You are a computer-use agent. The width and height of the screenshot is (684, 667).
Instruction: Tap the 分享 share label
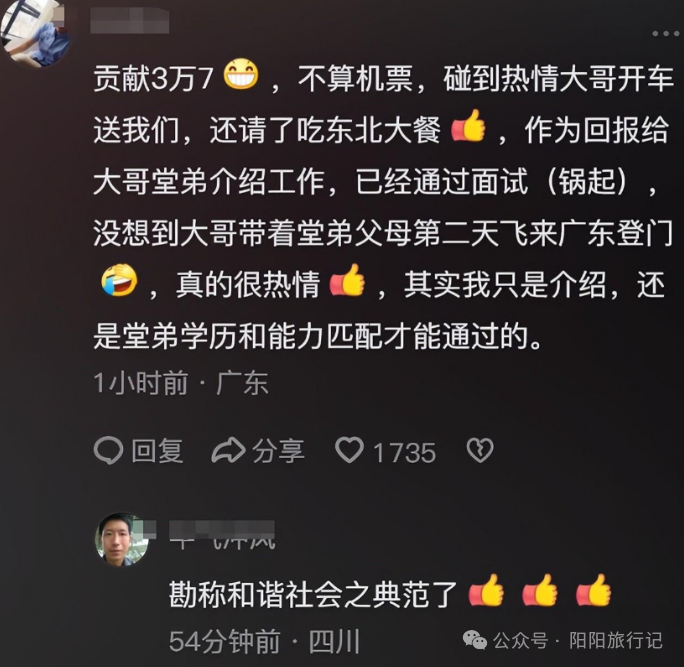(278, 451)
